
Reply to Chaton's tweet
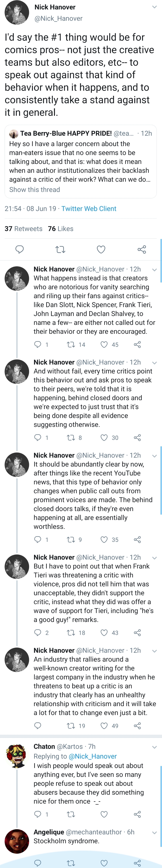[x=38, y=814]
